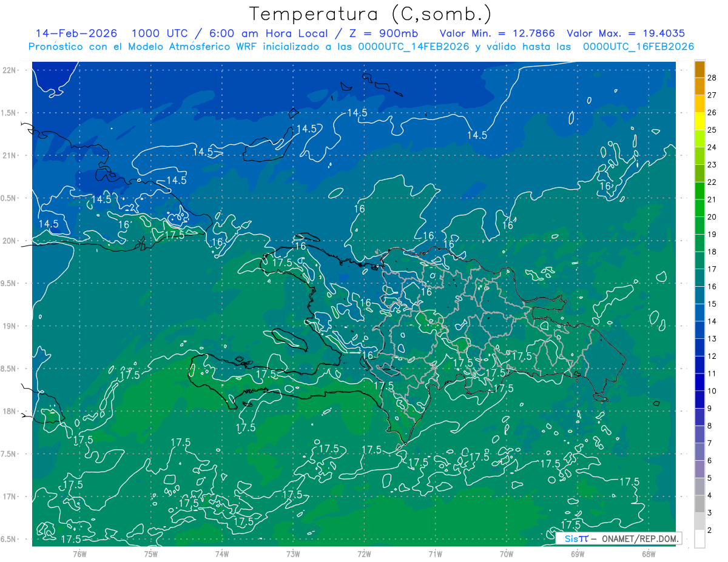Click the legend value "20"
728x562 pixels.
[x=712, y=217]
